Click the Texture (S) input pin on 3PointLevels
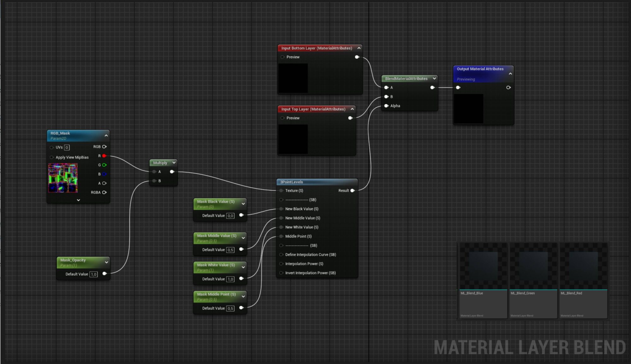The height and width of the screenshot is (364, 631). (x=281, y=190)
